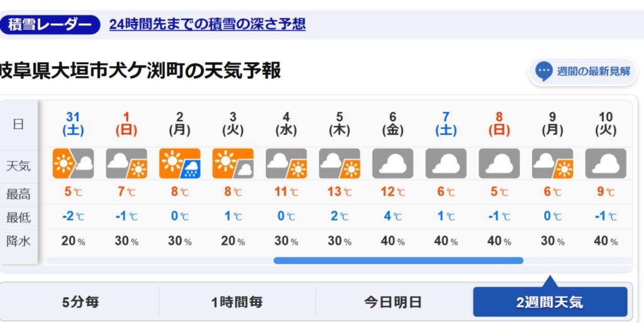Open the 今日明日 forecast tab
The image size is (644, 323).
point(393,302)
